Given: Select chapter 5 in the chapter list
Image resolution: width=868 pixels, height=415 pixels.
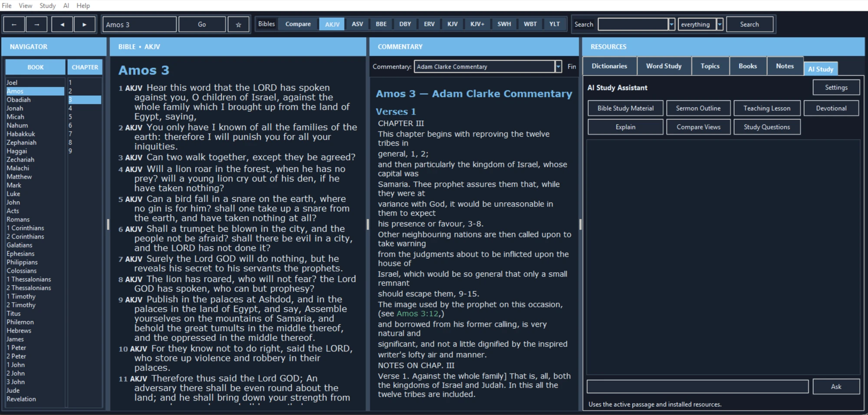Looking at the screenshot, I should tap(84, 117).
